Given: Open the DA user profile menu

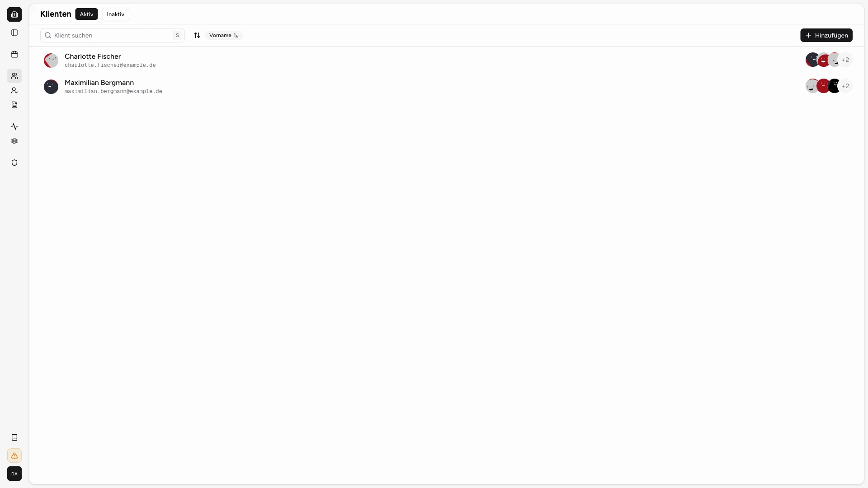Looking at the screenshot, I should [x=14, y=474].
